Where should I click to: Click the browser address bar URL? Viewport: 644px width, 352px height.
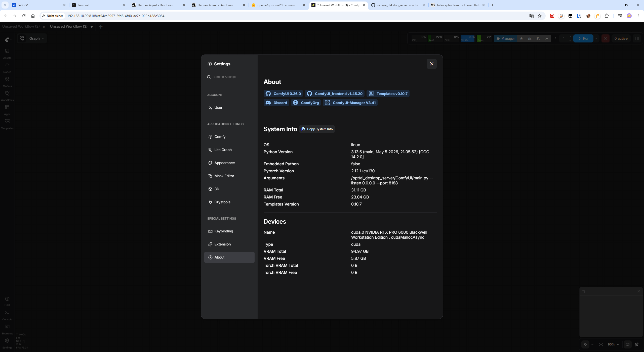click(116, 16)
